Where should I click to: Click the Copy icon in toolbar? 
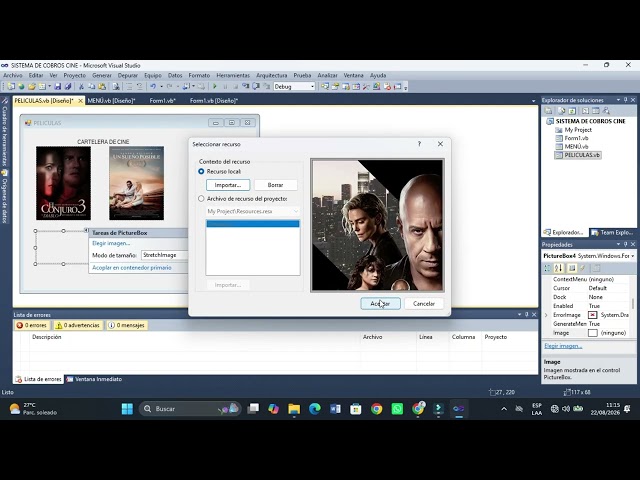tap(91, 87)
